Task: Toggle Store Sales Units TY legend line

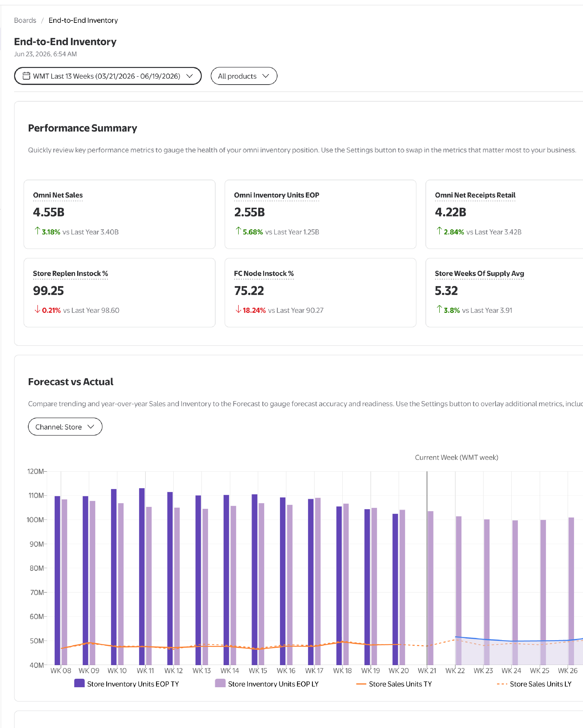Action: pyautogui.click(x=394, y=684)
